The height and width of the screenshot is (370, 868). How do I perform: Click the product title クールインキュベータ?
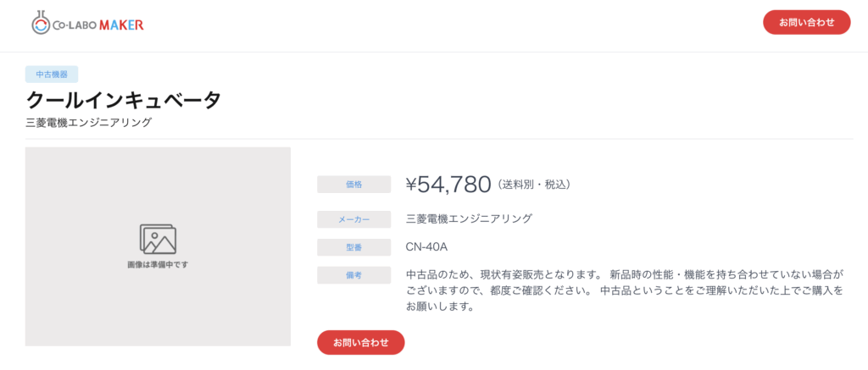point(124,101)
